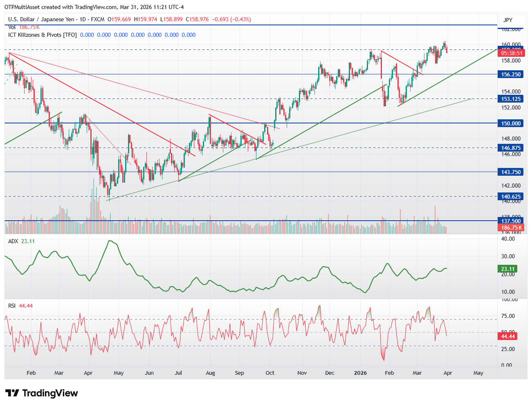Viewport: 532px width, 407px height.
Task: Click the 153.125 pivot price label
Action: 511,98
